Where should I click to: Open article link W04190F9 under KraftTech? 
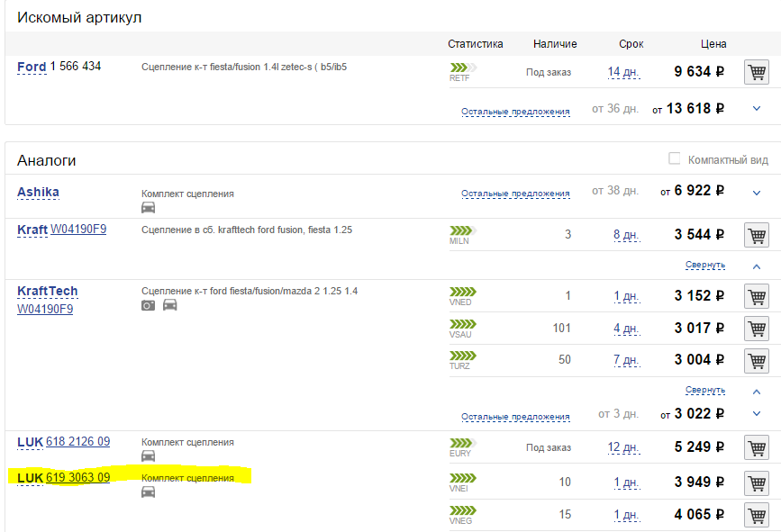[45, 309]
